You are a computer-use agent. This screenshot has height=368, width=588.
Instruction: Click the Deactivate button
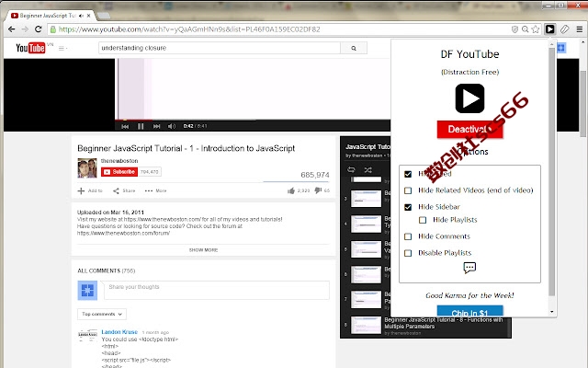point(469,130)
